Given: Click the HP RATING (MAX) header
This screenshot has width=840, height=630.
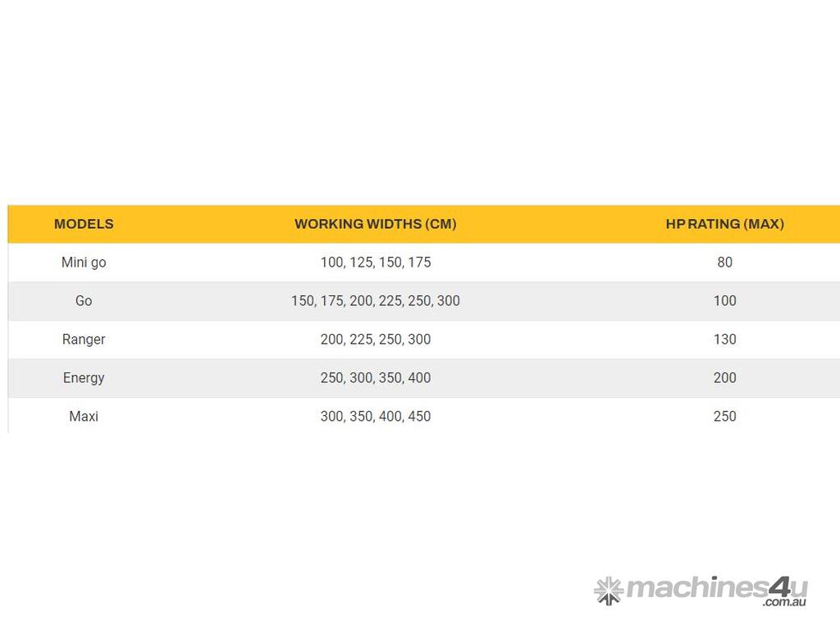Looking at the screenshot, I should (724, 224).
